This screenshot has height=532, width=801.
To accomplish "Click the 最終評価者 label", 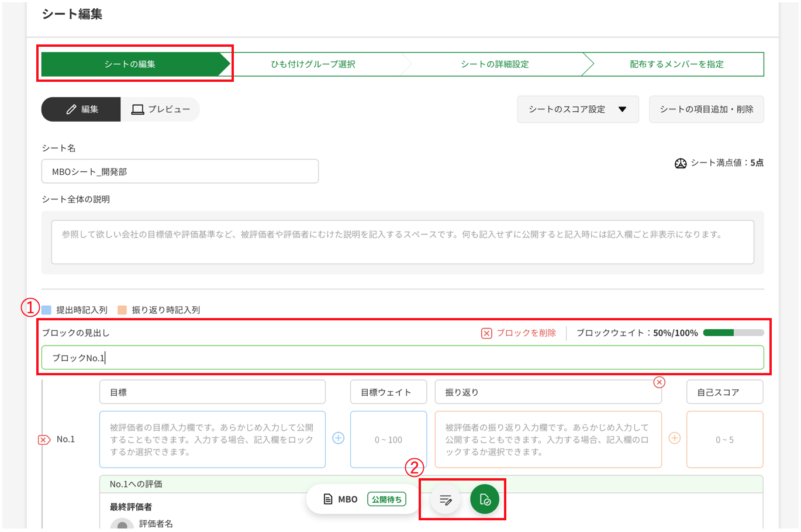I will point(131,507).
